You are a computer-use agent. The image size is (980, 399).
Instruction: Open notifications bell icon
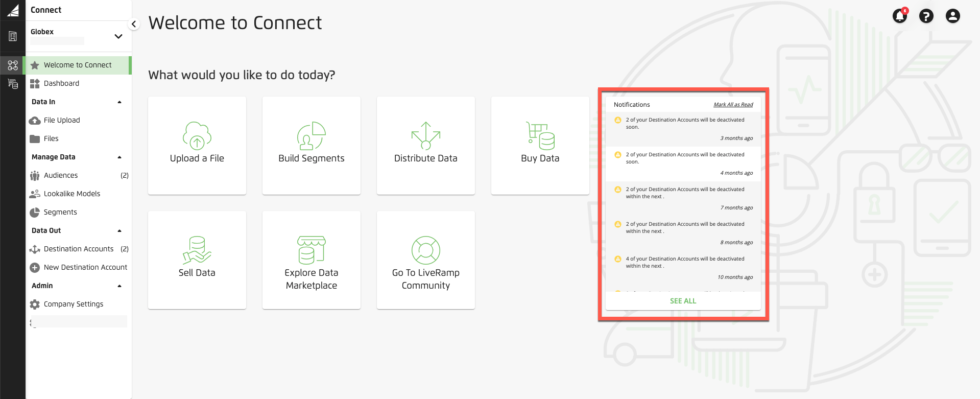coord(900,16)
